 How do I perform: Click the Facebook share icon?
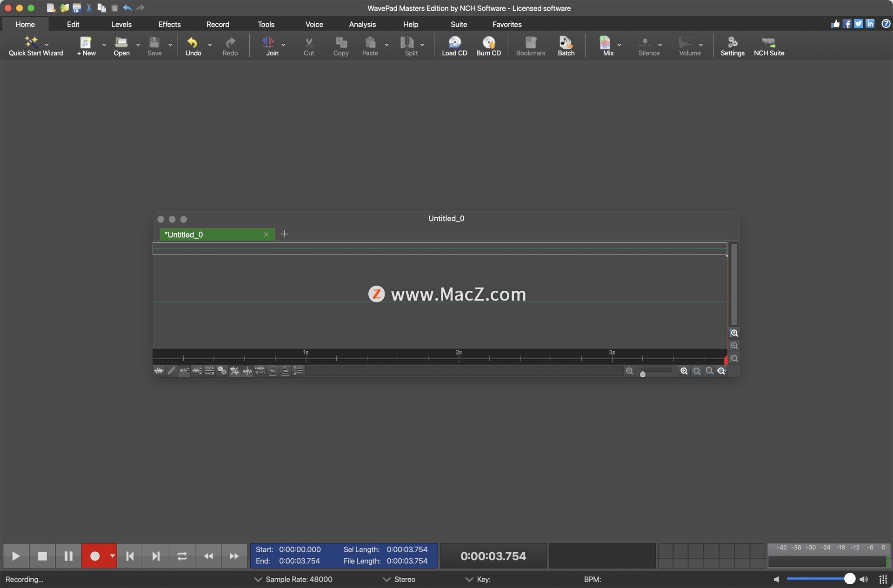click(847, 24)
